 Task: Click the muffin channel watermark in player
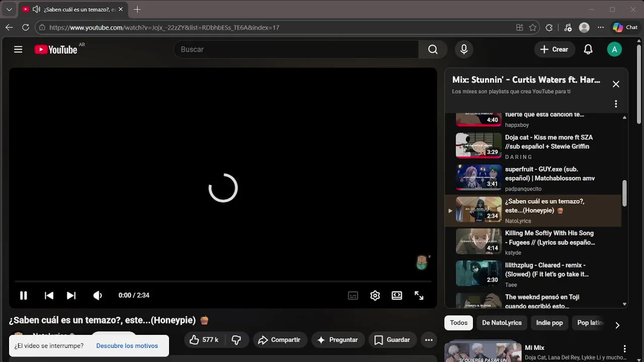point(422,262)
